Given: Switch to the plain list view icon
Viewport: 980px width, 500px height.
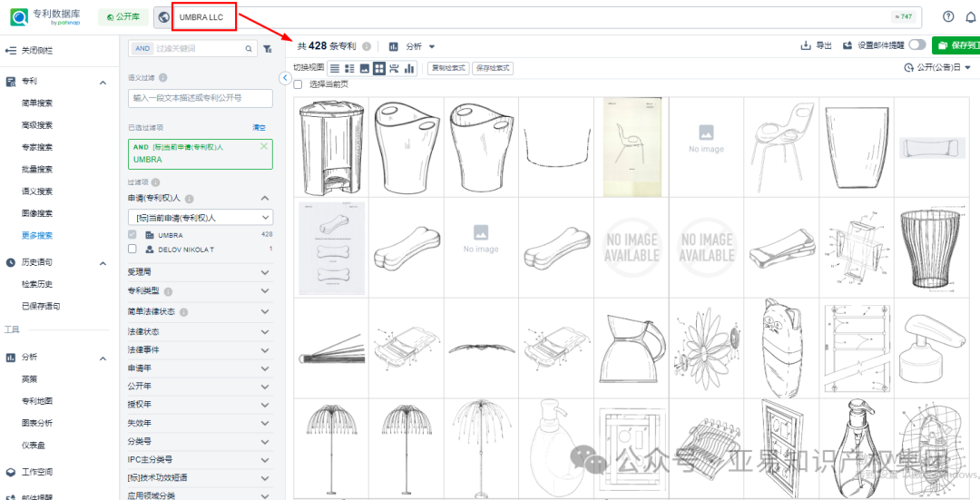Looking at the screenshot, I should pos(335,68).
